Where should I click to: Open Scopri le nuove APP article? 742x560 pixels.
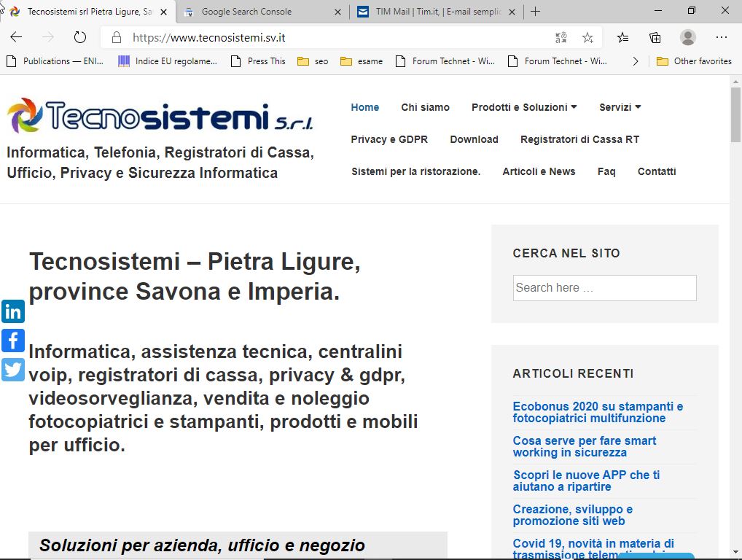[586, 481]
